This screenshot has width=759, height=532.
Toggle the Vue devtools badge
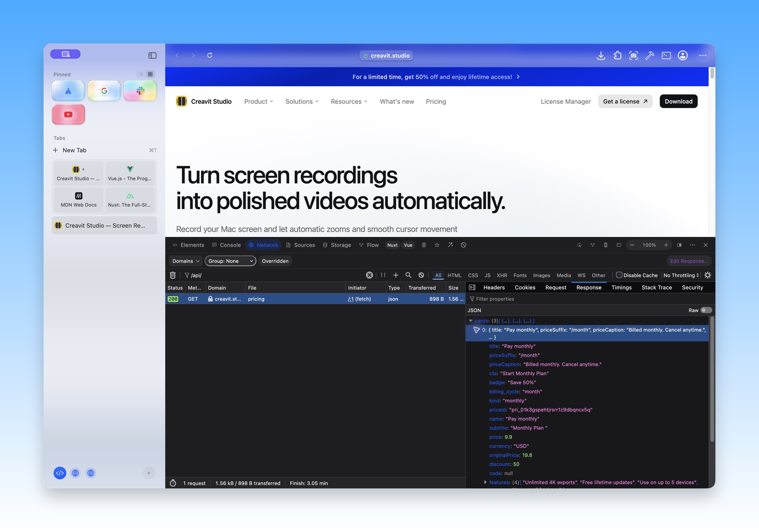click(x=408, y=245)
